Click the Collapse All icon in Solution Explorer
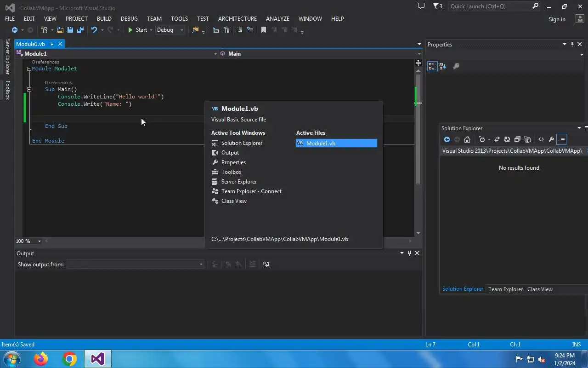588x368 pixels. click(x=517, y=139)
